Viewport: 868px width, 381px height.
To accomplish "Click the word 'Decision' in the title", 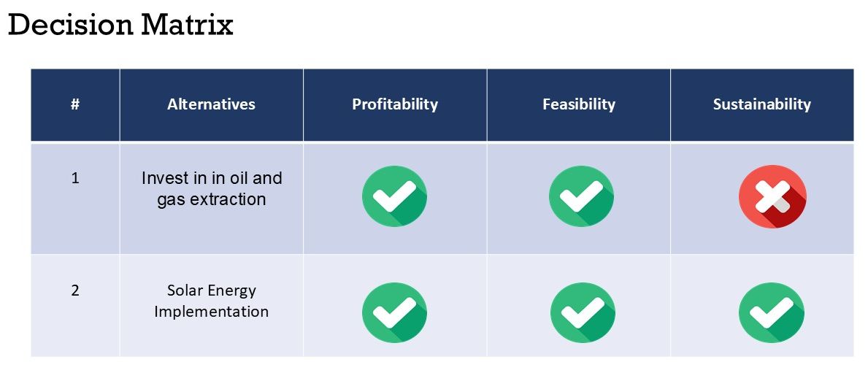I will 71,25.
